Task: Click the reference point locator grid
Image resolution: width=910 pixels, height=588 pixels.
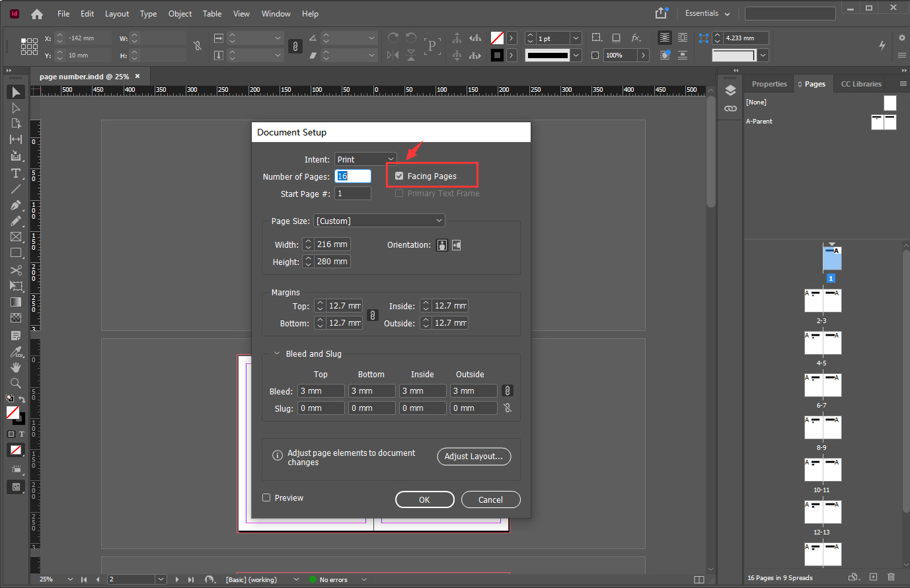Action: [29, 46]
